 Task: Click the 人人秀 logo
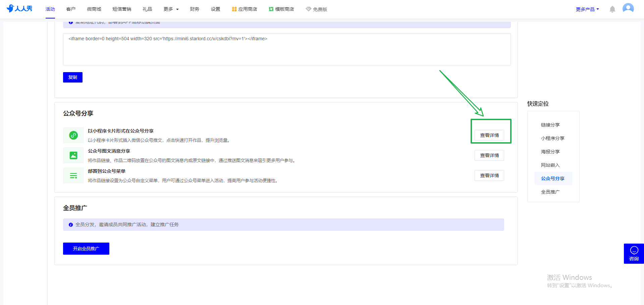19,8
